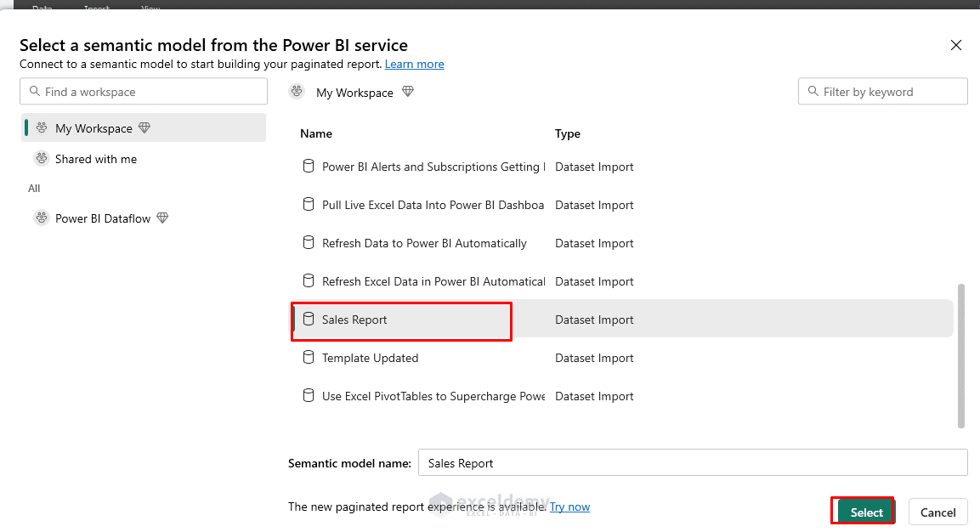The width and height of the screenshot is (980, 532).
Task: Click My Workspace text in header breadcrumb
Action: click(x=354, y=93)
